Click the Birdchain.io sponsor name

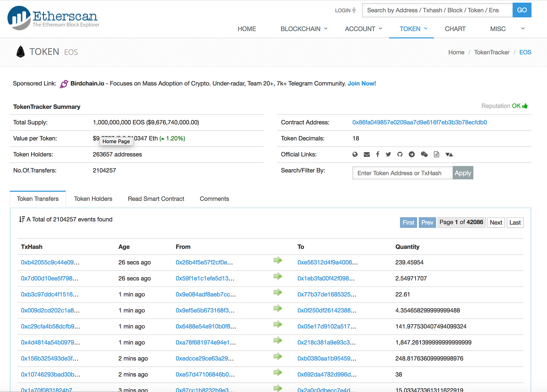tap(87, 83)
